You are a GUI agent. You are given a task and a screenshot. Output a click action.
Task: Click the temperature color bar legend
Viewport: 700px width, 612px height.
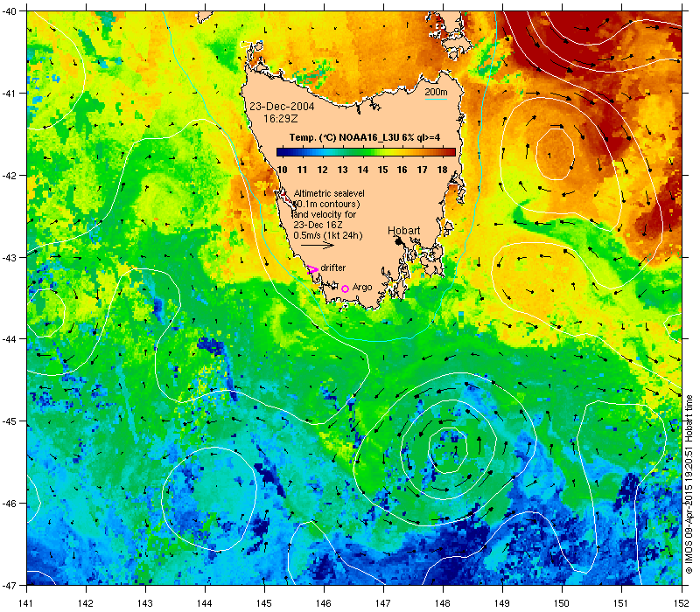point(366,152)
